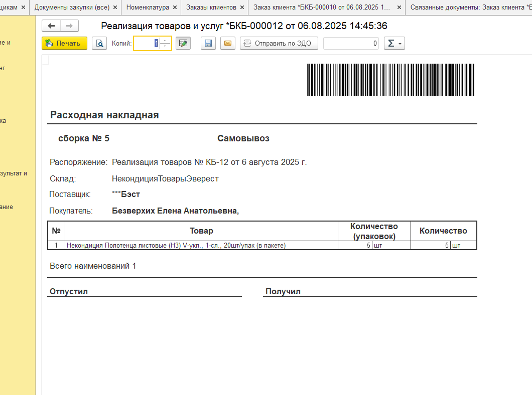
Task: Click the Печать print button
Action: point(64,44)
